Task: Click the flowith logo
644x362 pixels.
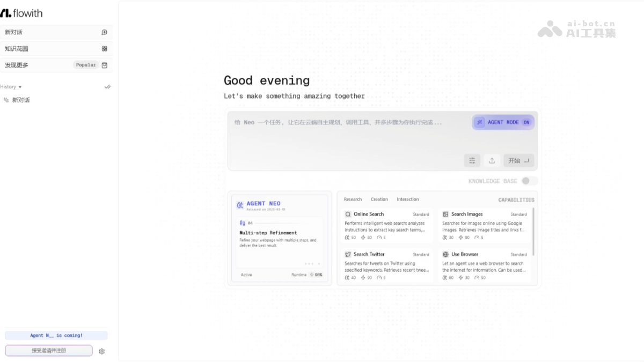Action: point(23,12)
